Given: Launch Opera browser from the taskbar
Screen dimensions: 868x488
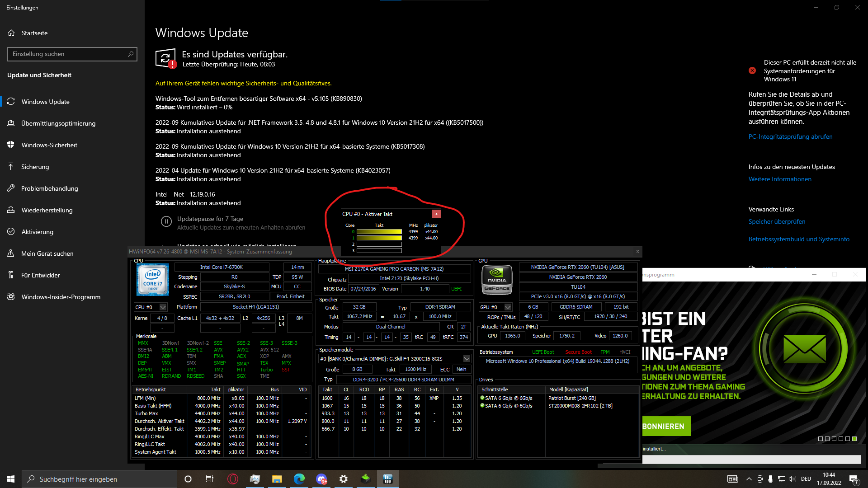Looking at the screenshot, I should 233,479.
